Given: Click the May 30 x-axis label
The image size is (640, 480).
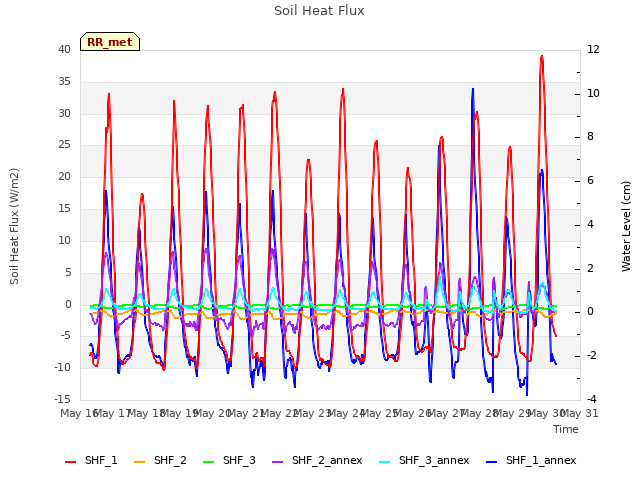Looking at the screenshot, I should (546, 413).
